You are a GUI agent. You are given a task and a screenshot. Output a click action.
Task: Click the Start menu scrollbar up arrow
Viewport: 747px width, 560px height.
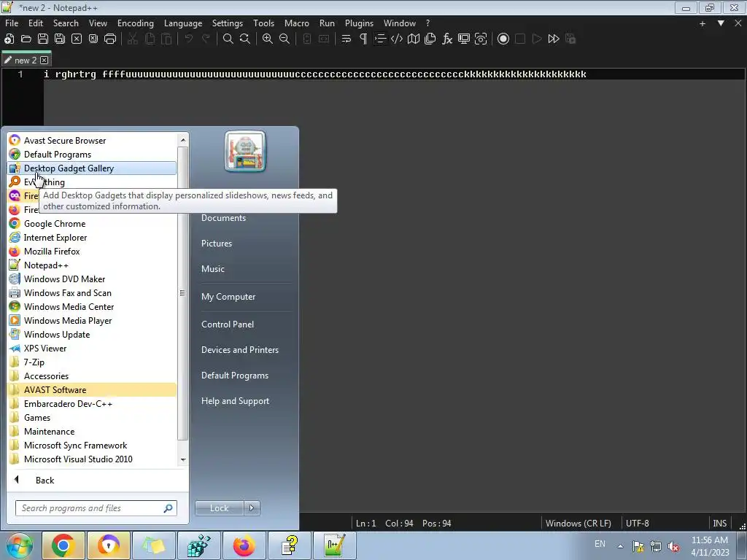(x=183, y=140)
